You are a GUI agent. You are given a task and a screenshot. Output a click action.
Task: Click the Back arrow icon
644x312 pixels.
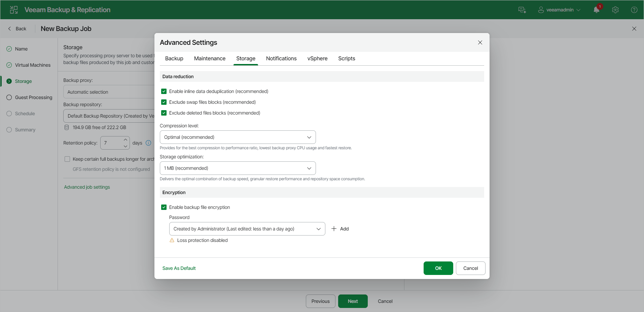click(x=9, y=29)
